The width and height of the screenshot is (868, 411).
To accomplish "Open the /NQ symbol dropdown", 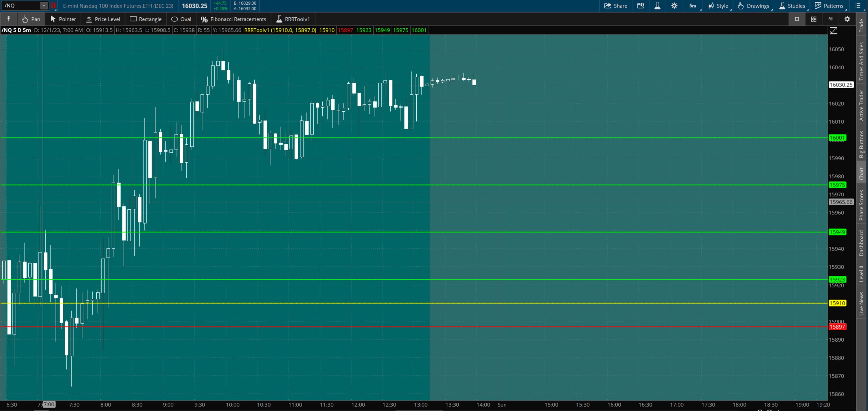I will (x=43, y=5).
